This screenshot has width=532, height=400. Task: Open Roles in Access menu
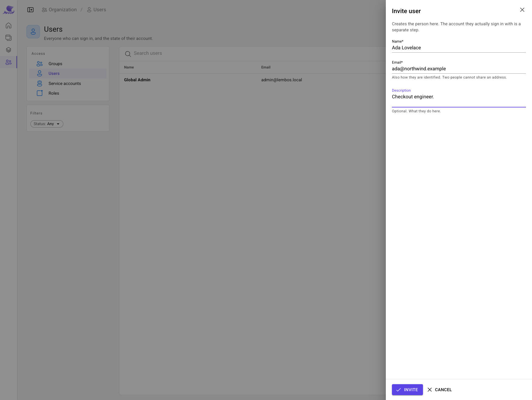tap(68, 93)
